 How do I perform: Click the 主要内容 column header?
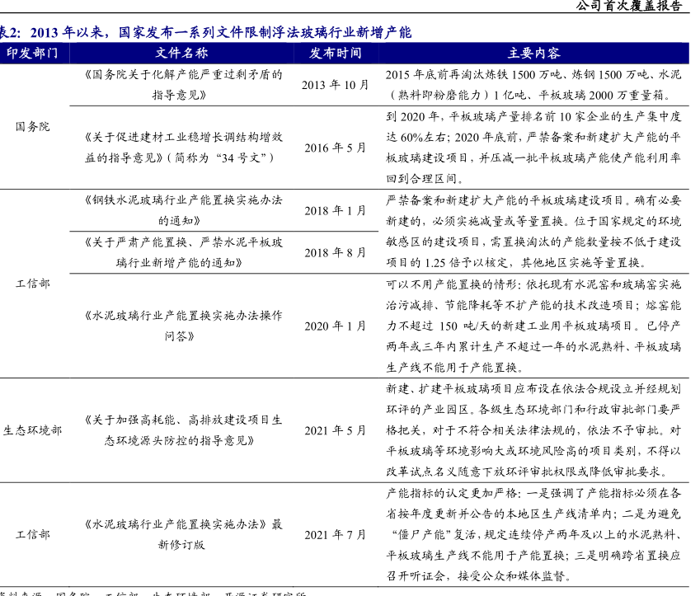click(x=533, y=53)
